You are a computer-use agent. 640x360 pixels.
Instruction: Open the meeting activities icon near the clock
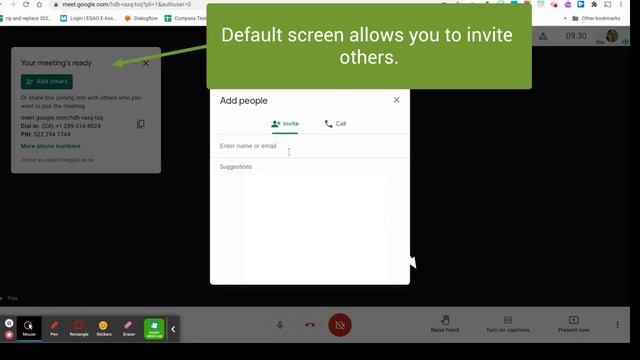point(543,36)
